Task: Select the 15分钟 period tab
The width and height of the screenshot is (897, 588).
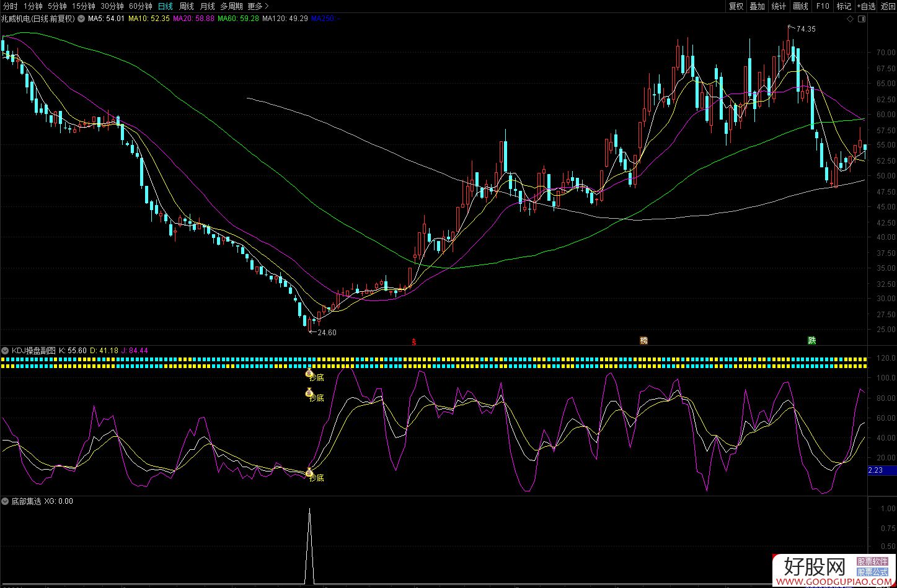Action: point(84,6)
